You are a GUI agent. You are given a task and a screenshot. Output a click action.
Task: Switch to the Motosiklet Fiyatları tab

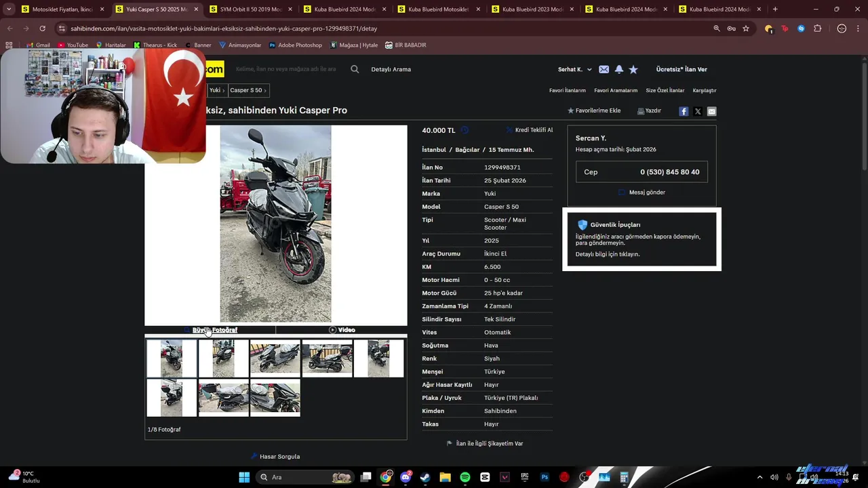coord(63,9)
